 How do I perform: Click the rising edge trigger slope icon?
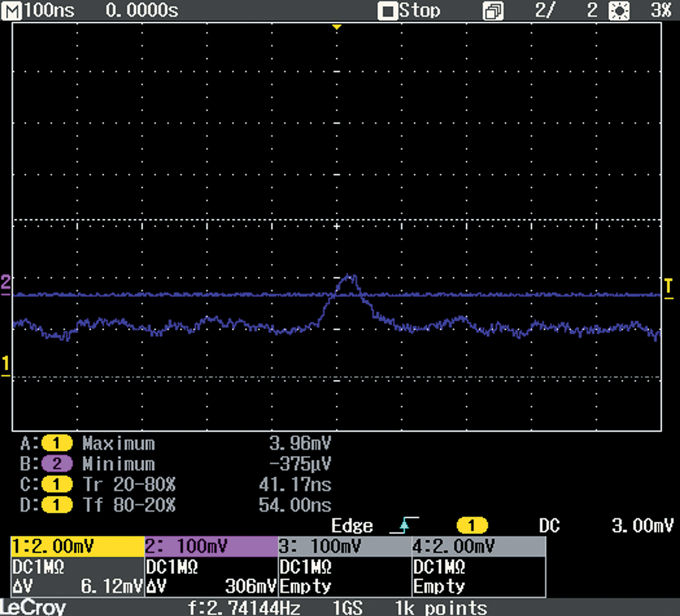coord(404,526)
